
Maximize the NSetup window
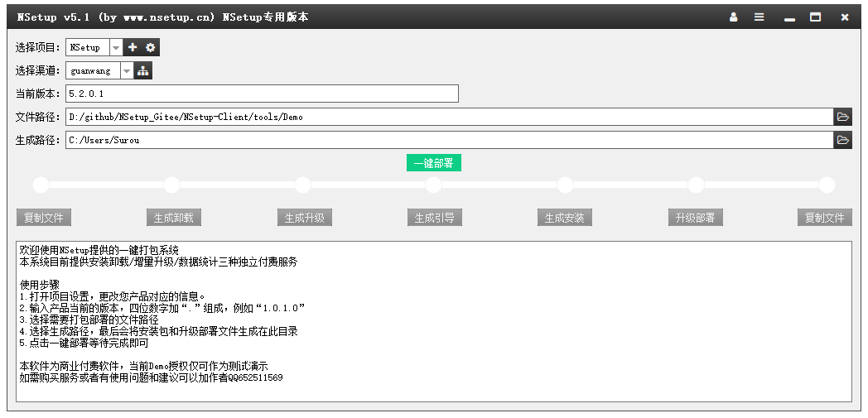click(816, 17)
